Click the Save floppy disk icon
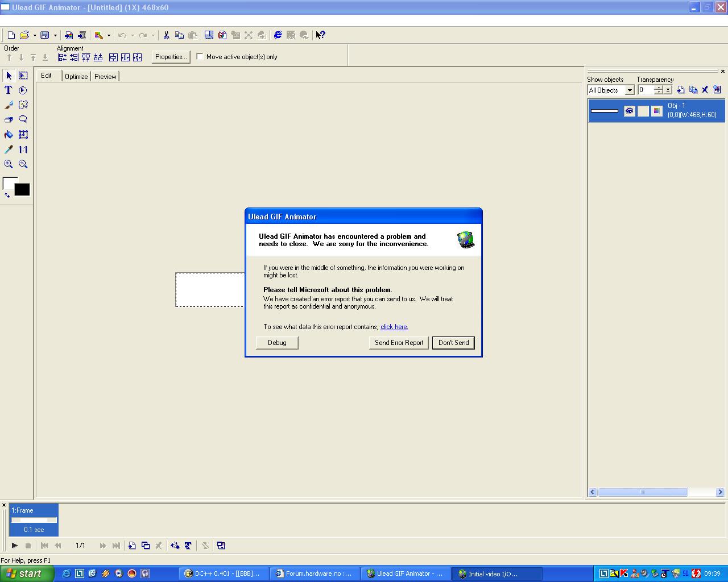728x582 pixels. [45, 35]
